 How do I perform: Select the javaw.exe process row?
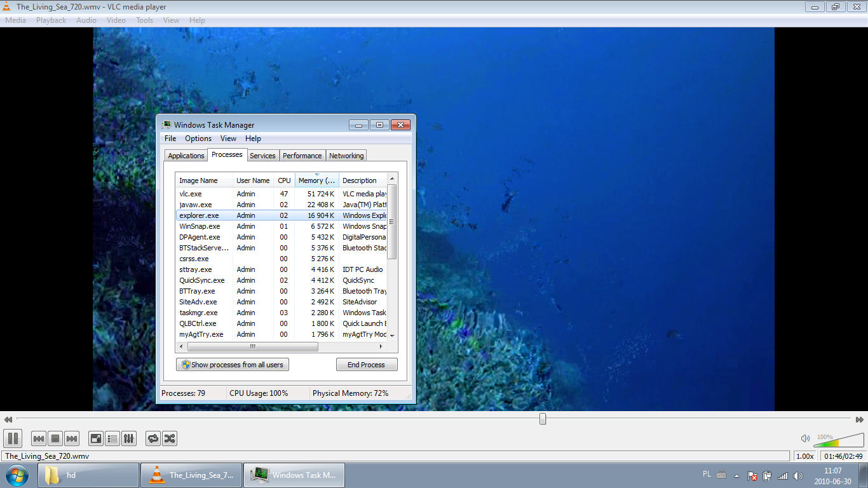point(281,205)
